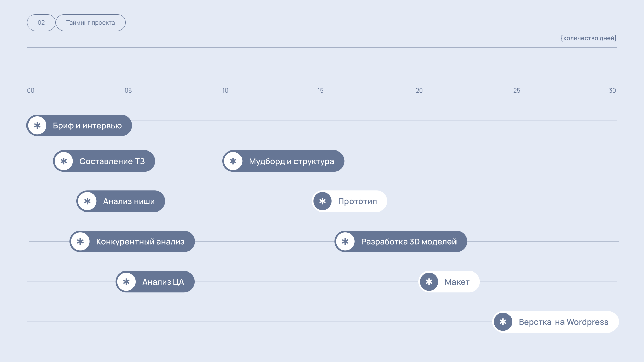Click the asterisk icon on Макет
644x362 pixels.
[x=429, y=282]
